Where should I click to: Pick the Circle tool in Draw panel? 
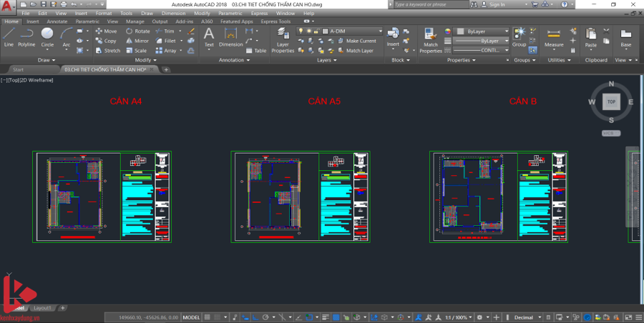coord(47,36)
